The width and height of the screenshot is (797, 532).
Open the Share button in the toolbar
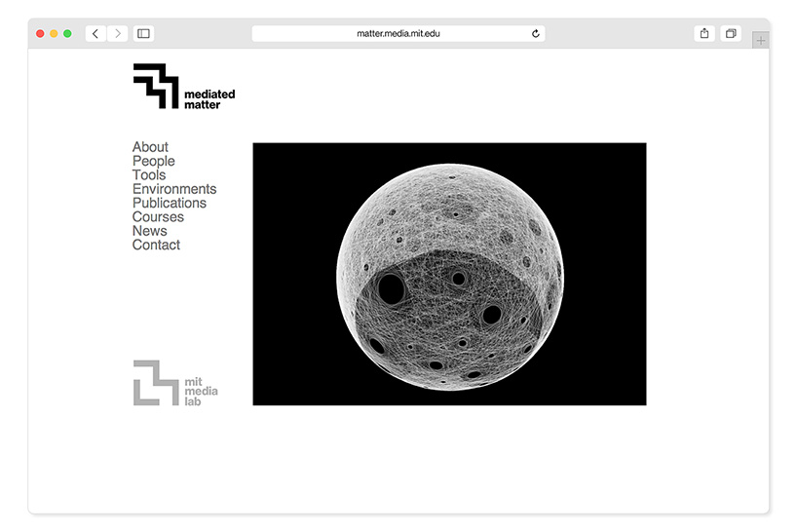point(704,33)
